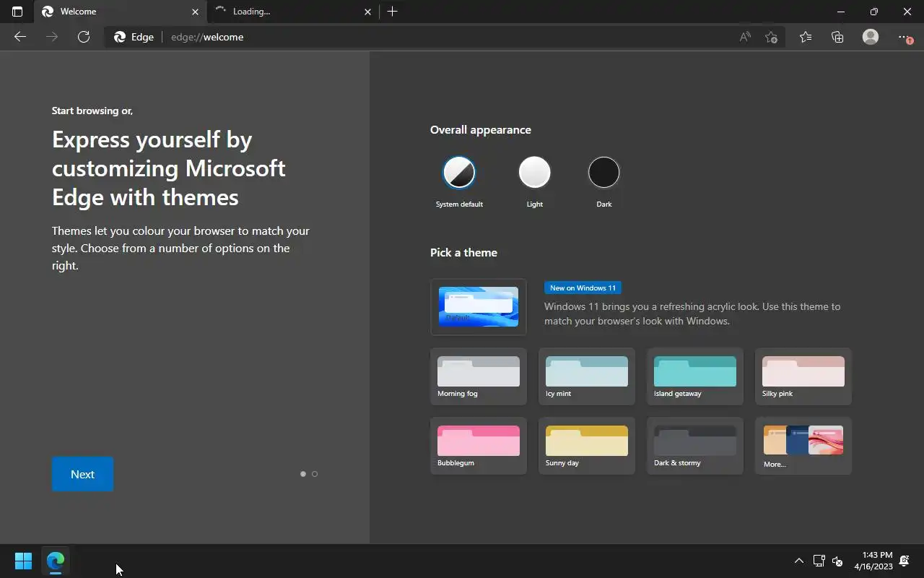Click the Next button
This screenshot has width=924, height=578.
[x=82, y=474]
